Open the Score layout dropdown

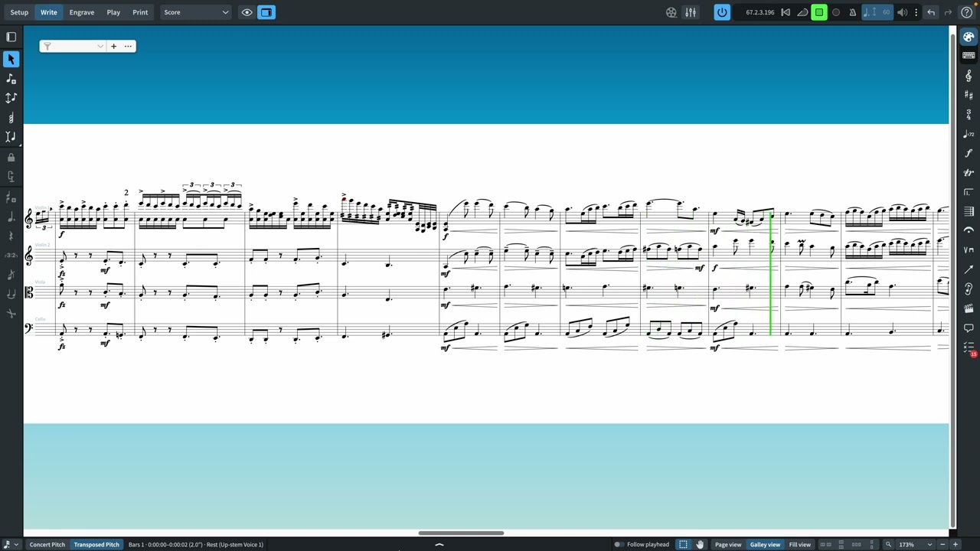[x=195, y=12]
